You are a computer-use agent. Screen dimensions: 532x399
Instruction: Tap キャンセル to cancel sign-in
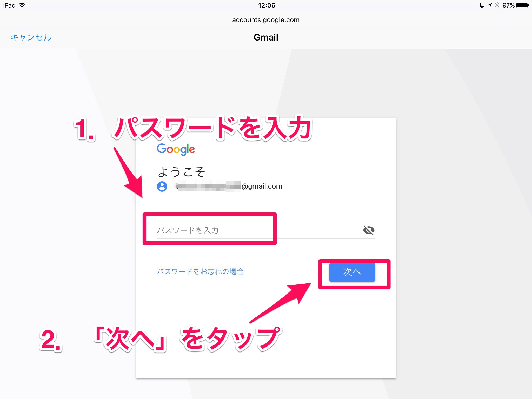coord(31,37)
